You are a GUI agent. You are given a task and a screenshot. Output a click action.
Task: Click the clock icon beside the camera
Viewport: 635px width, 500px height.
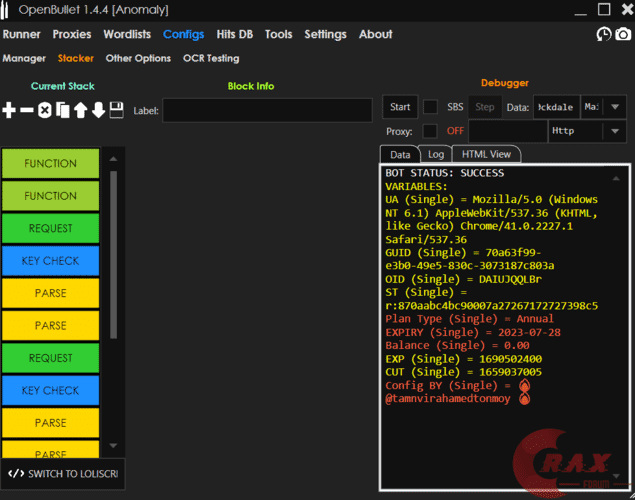[x=604, y=34]
